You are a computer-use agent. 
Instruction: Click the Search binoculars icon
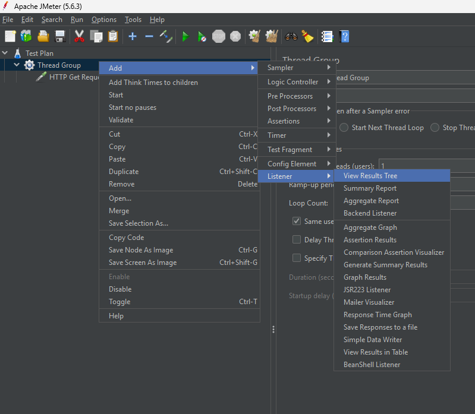291,36
